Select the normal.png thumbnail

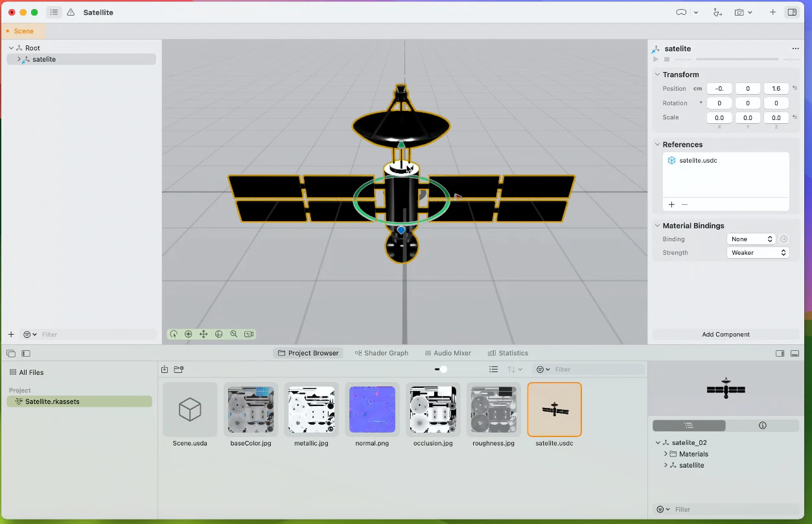click(373, 409)
